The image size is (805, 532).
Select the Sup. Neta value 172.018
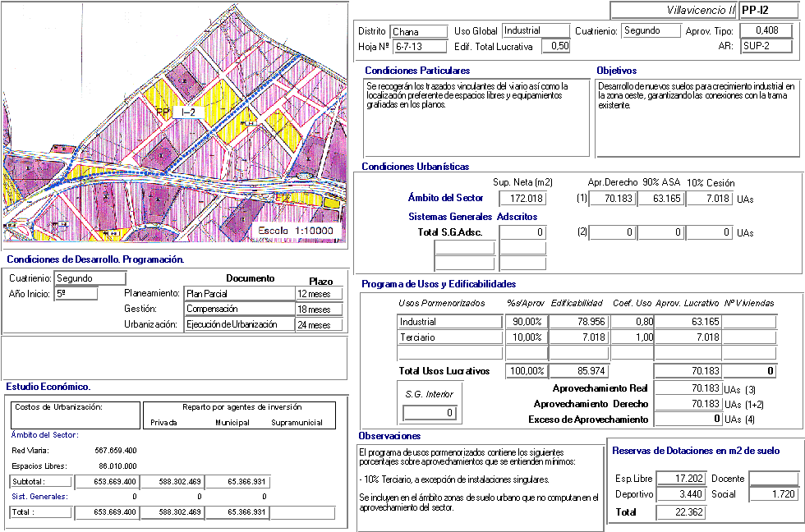click(x=522, y=199)
